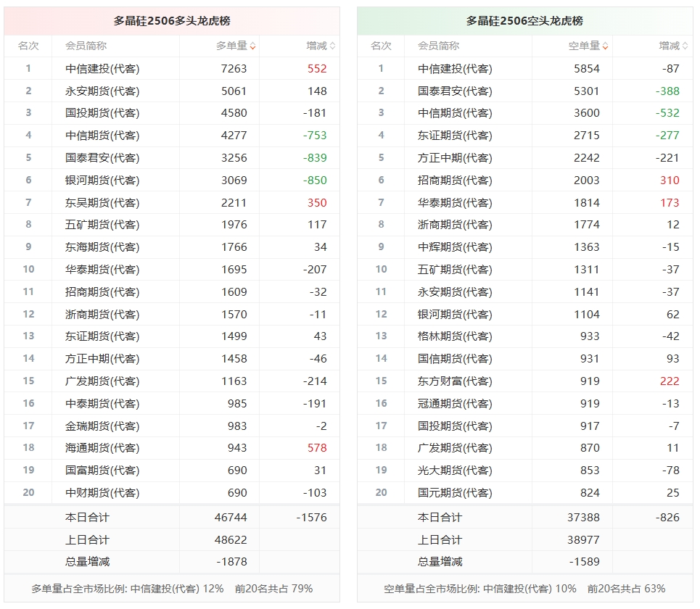Click long table 上日合计 value 48622
This screenshot has height=609, width=700.
coord(231,540)
